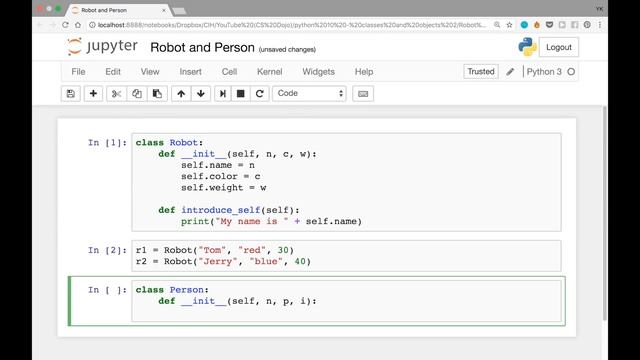Move selected cell up arrow

181,93
